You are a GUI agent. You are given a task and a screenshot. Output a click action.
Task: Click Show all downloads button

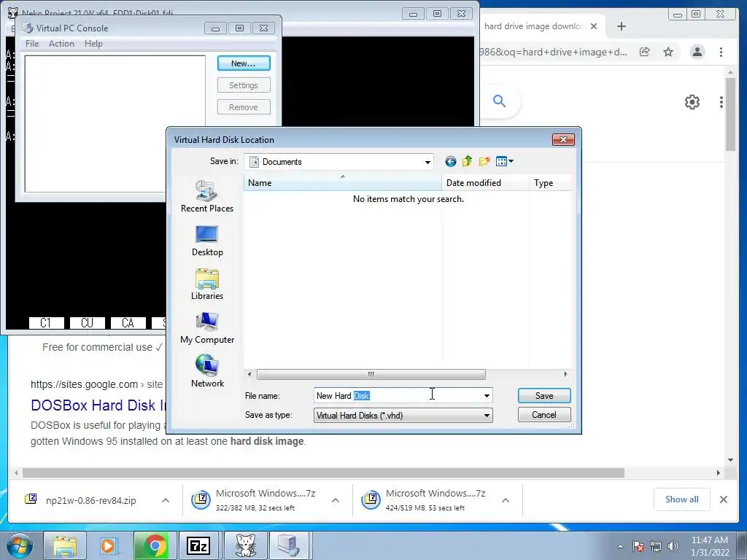coord(682,499)
